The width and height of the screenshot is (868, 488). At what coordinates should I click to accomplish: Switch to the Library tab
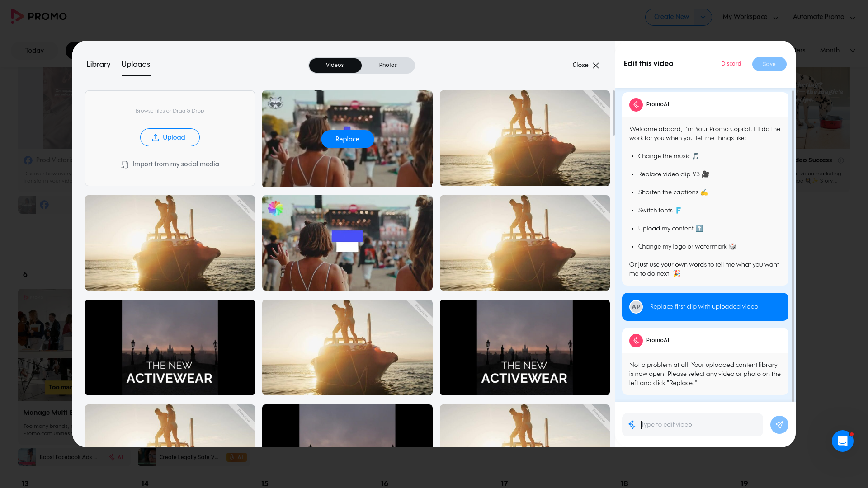(x=99, y=65)
